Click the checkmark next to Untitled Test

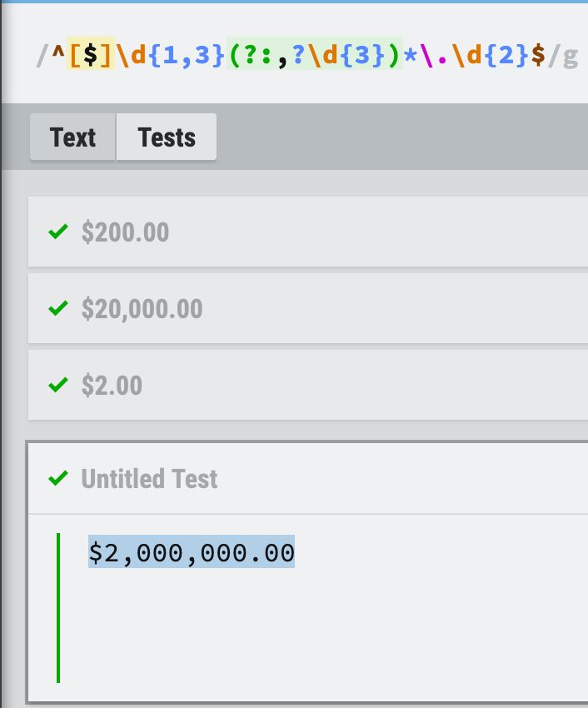[x=57, y=478]
